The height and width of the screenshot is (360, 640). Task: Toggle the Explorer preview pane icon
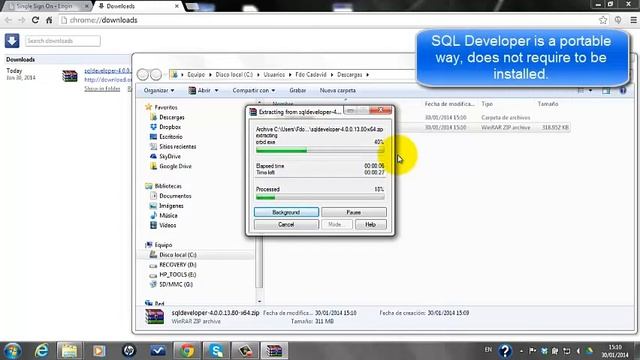click(606, 91)
